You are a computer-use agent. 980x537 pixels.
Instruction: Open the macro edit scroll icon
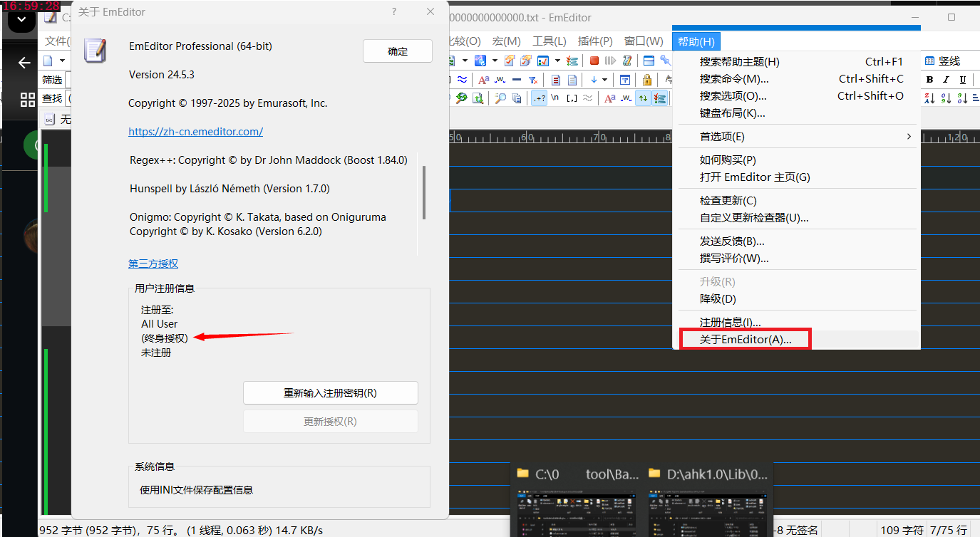tap(627, 61)
